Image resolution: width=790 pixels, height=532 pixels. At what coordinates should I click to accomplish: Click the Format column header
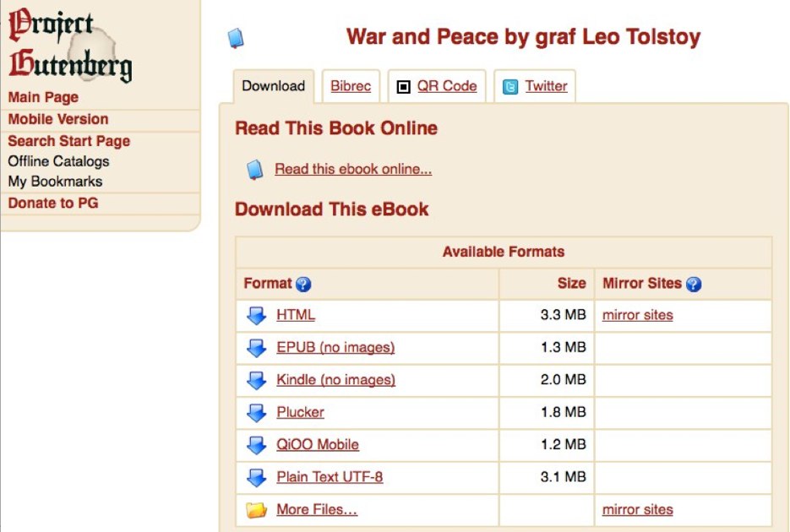pos(268,284)
